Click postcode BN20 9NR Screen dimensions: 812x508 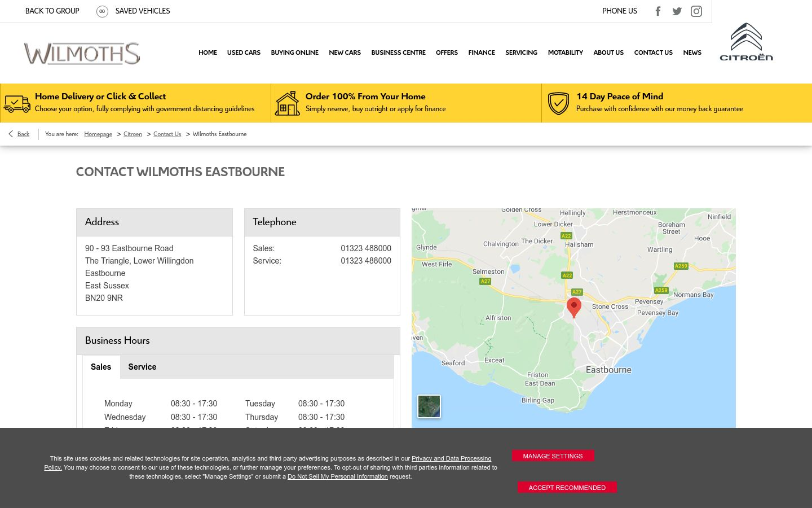[104, 298]
